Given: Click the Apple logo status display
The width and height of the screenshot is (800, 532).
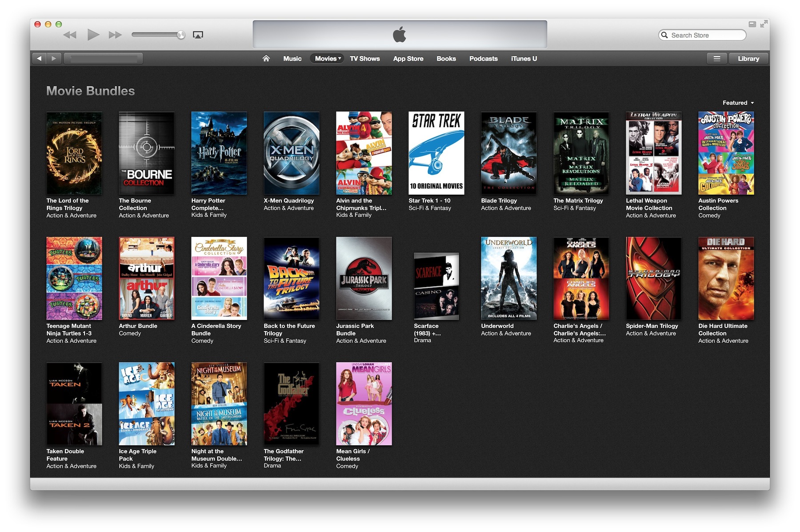Looking at the screenshot, I should [400, 34].
